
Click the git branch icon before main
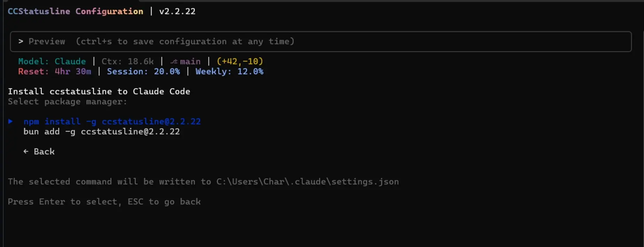pos(174,62)
